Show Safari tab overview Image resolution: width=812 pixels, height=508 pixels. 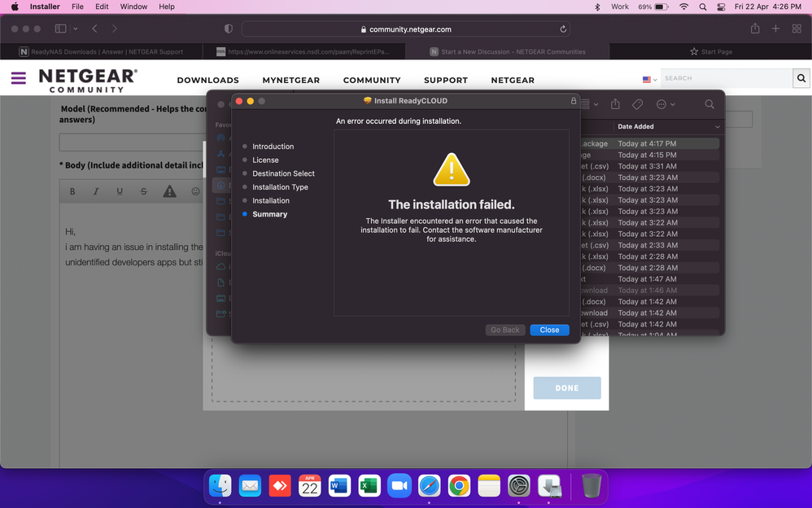coord(797,29)
